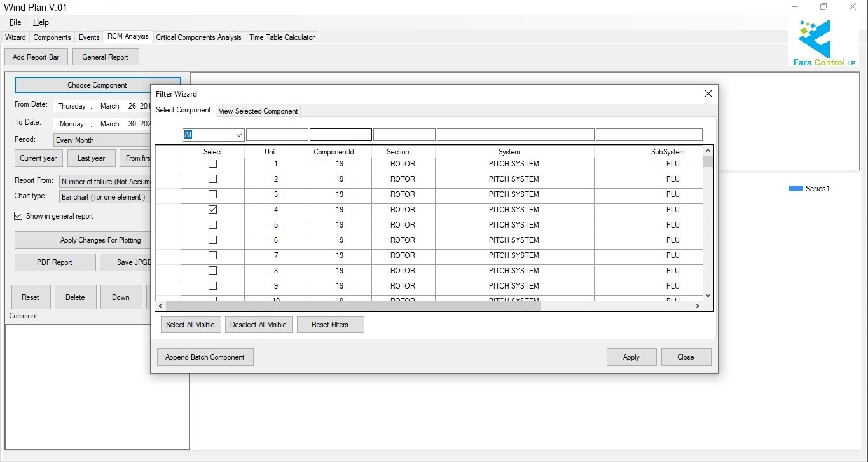
Task: Click the Fara Control logo
Action: point(823,43)
